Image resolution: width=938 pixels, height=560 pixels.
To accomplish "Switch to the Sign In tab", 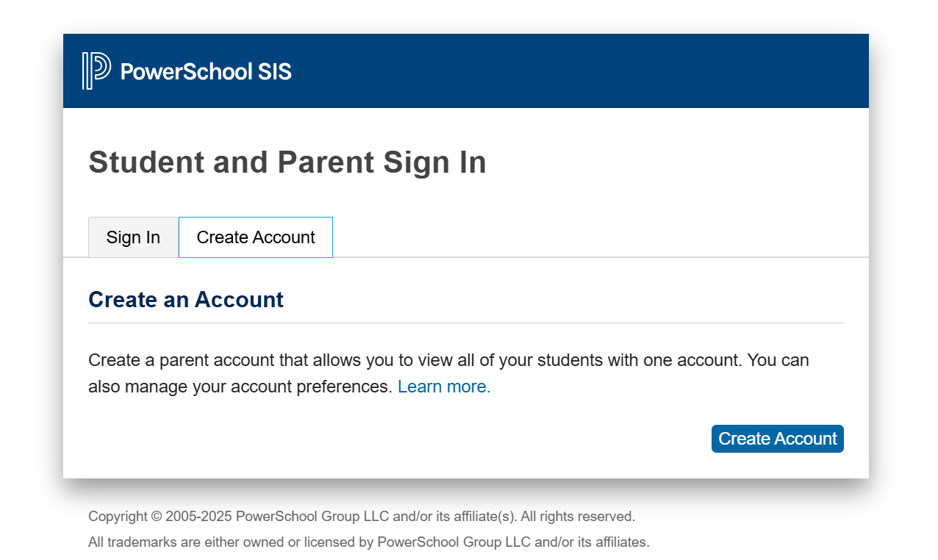I will (x=133, y=237).
